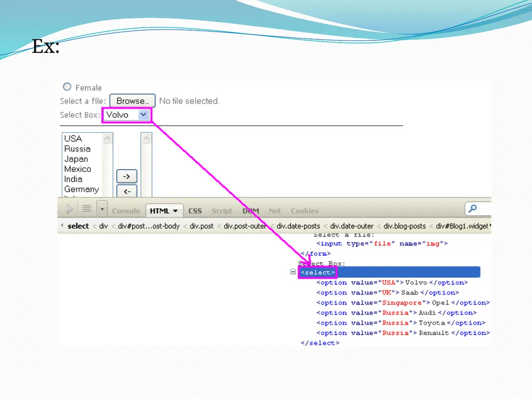Select Germany in the country list
The image size is (532, 399).
coord(82,189)
